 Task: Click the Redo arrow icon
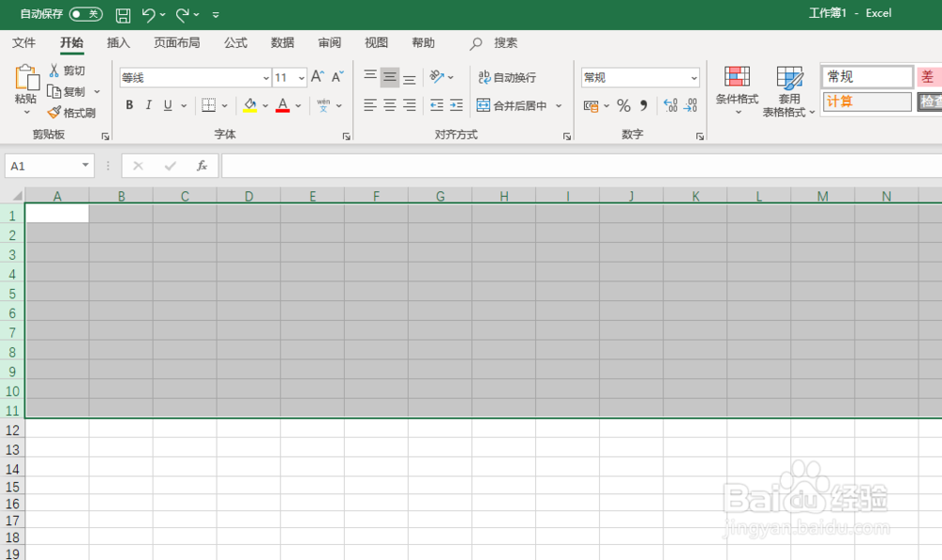(182, 14)
